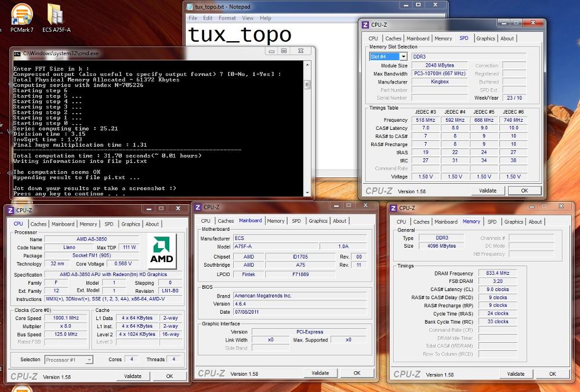Image resolution: width=580 pixels, height=392 pixels.
Task: Click the tux_topo text in Notepad
Action: (240, 35)
